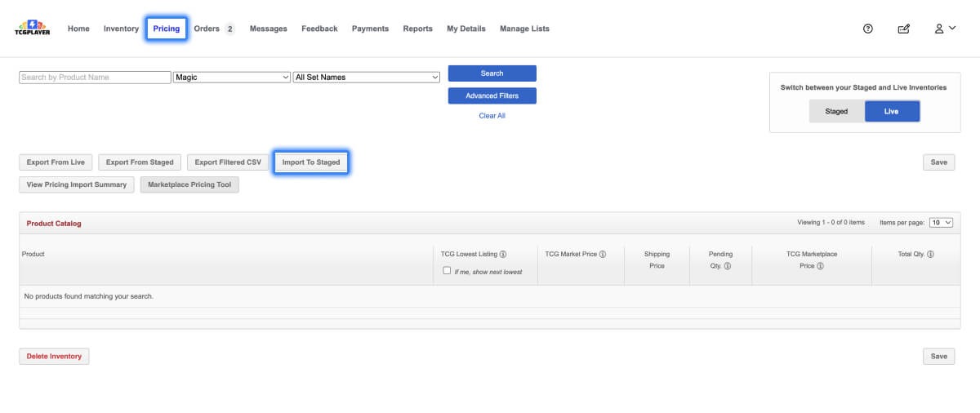Switch to Live inventory
Viewport: 980px width, 413px height.
[891, 112]
